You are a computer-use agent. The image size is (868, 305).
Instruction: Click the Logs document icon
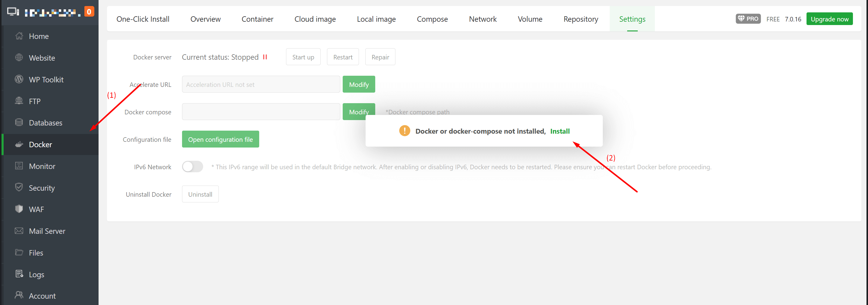click(19, 274)
